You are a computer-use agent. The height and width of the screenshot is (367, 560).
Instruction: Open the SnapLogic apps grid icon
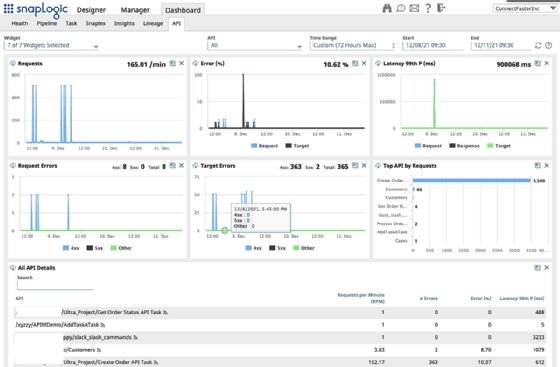pos(9,9)
